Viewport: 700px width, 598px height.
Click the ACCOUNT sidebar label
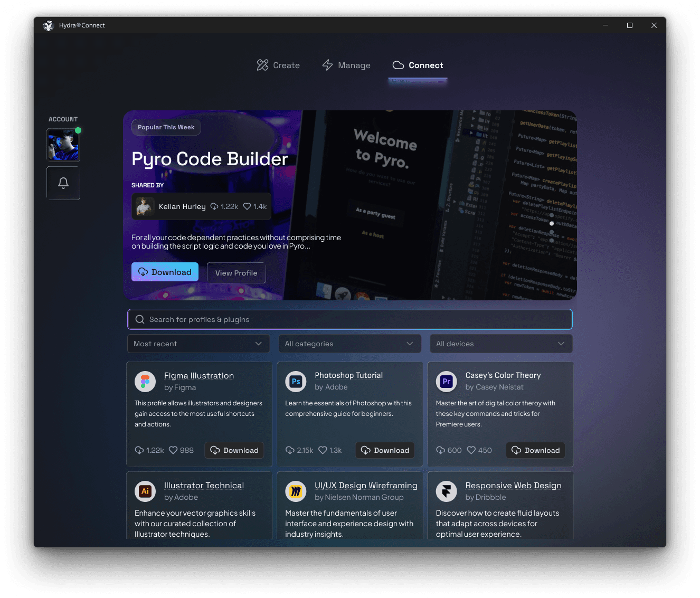click(63, 119)
